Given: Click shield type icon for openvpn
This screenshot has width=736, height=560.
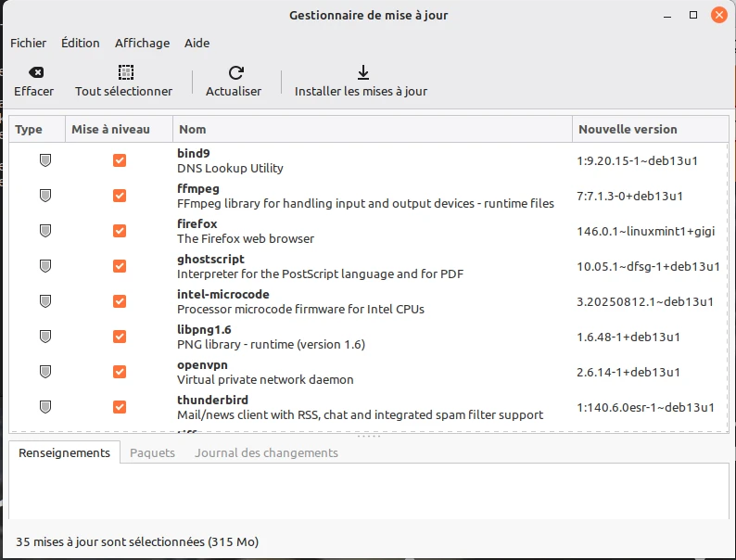Looking at the screenshot, I should (44, 372).
